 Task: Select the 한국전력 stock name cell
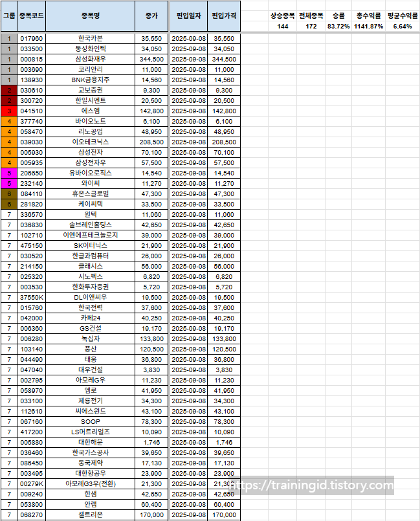tap(91, 307)
